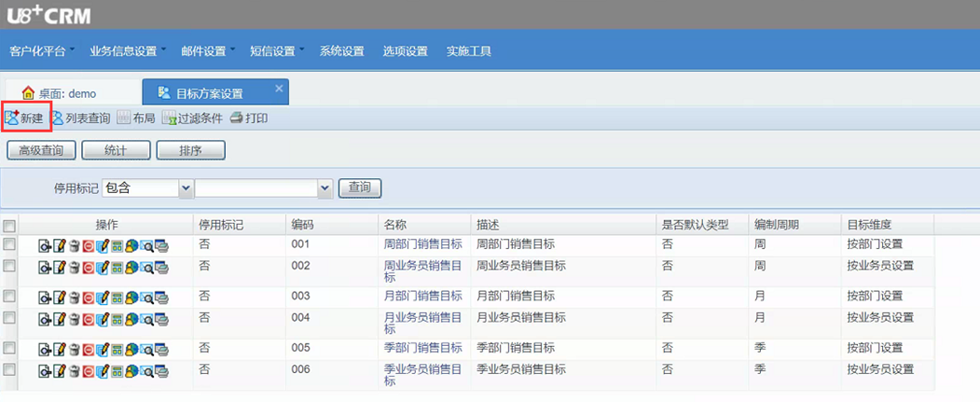Open 过滤条件 filter conditions
This screenshot has height=402, width=980.
click(192, 118)
